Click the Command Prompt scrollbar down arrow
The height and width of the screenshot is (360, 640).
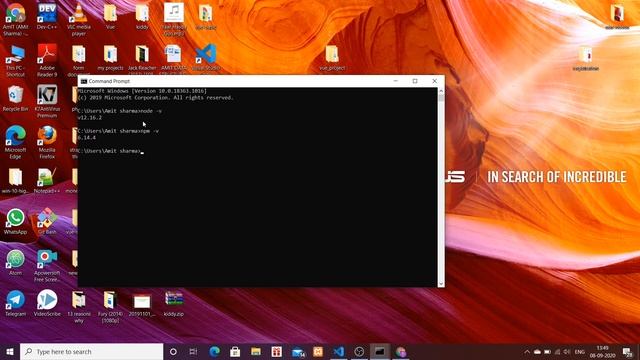[x=441, y=284]
